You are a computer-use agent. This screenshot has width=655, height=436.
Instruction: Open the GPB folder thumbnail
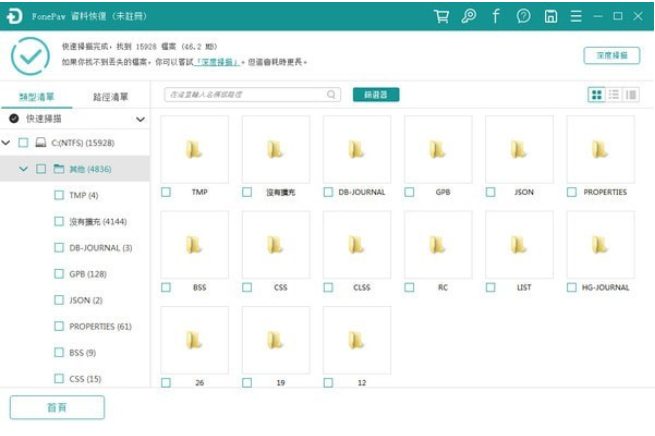(x=438, y=150)
